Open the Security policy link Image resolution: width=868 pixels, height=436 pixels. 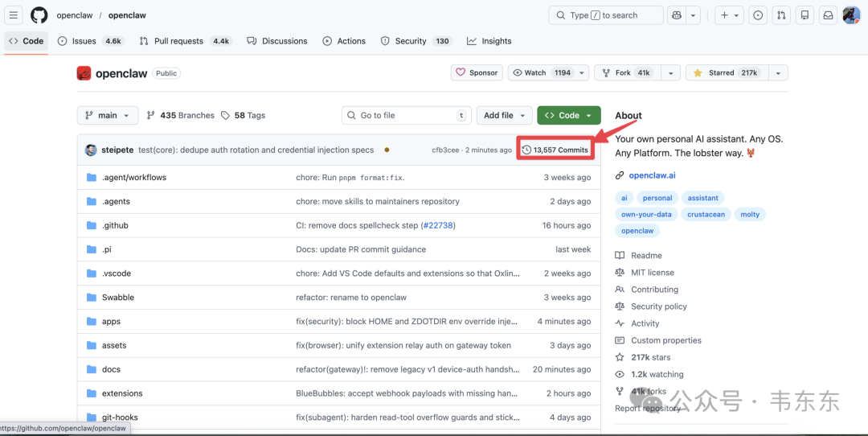pyautogui.click(x=651, y=306)
